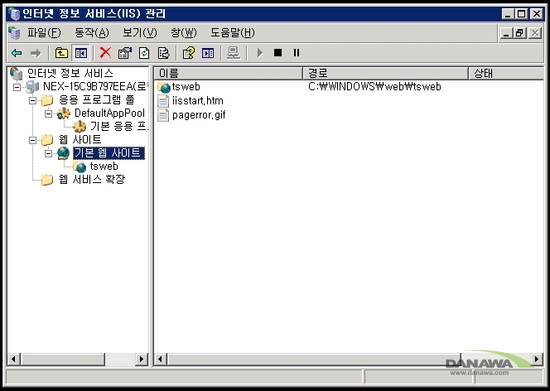
Task: Click left arrow of list pane scrollbar
Action: [161, 359]
